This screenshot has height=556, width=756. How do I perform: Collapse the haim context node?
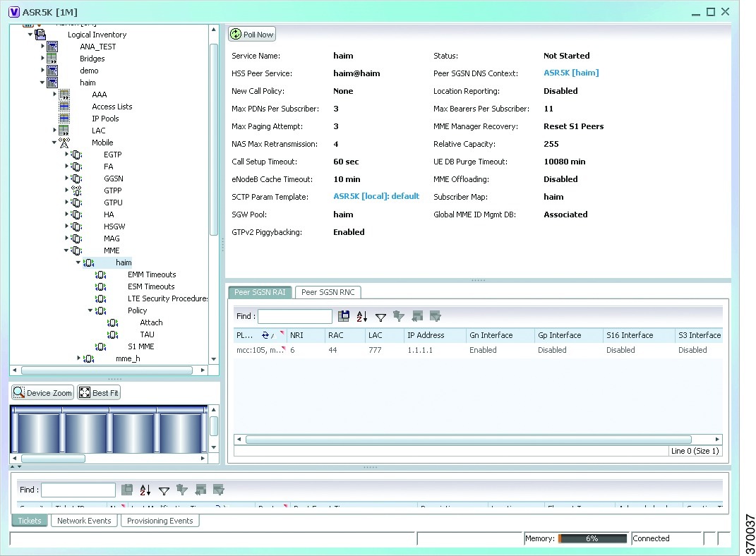(42, 83)
